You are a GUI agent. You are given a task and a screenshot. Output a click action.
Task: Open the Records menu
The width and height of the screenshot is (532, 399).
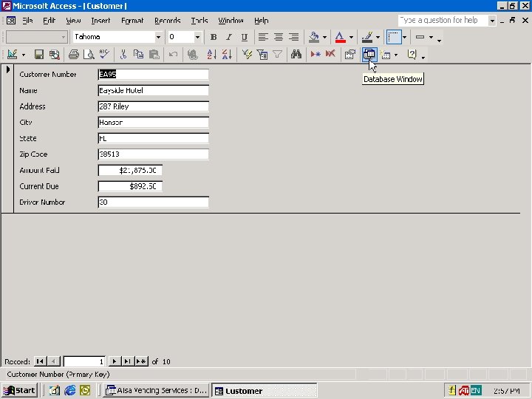(167, 21)
